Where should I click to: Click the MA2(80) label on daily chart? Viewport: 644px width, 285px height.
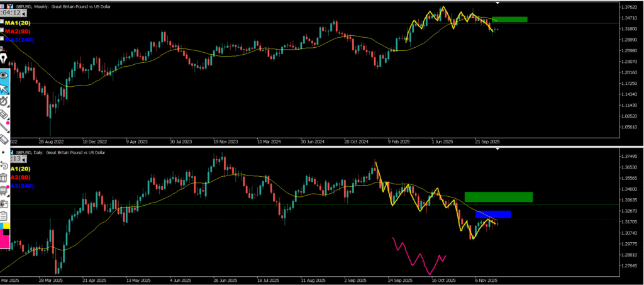coord(16,178)
